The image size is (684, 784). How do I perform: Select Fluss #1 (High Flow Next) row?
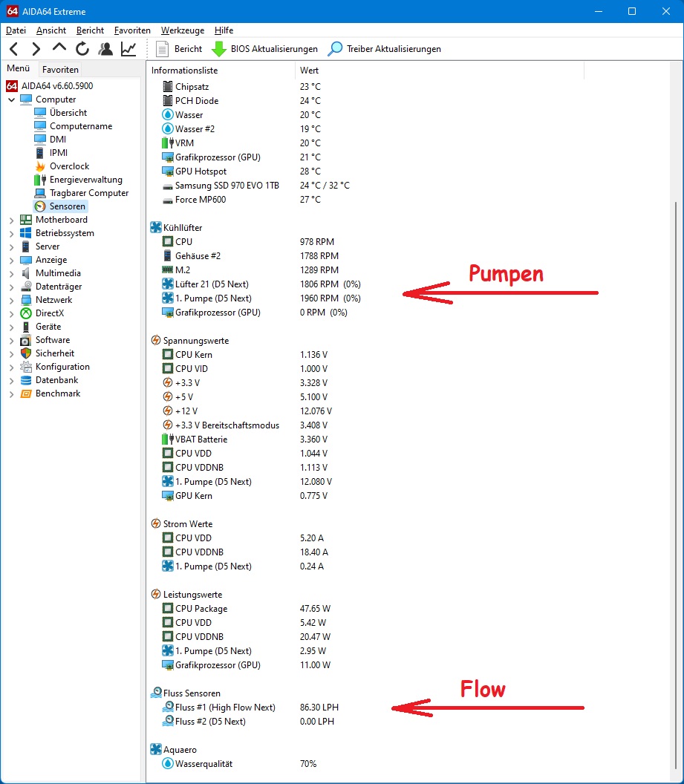pyautogui.click(x=250, y=708)
